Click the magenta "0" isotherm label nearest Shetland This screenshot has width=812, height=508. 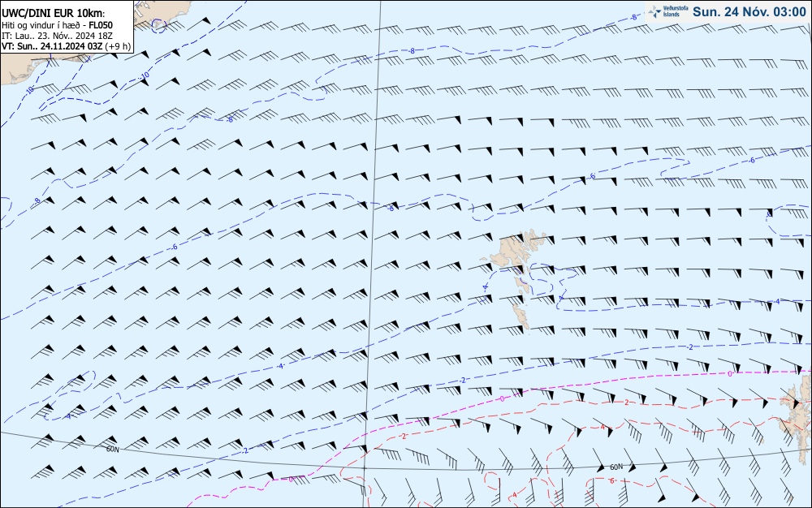point(730,373)
